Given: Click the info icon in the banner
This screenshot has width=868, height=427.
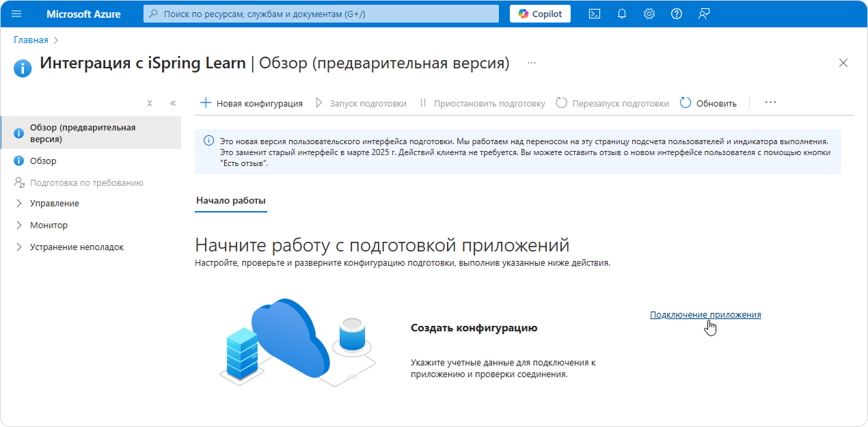Looking at the screenshot, I should point(209,141).
